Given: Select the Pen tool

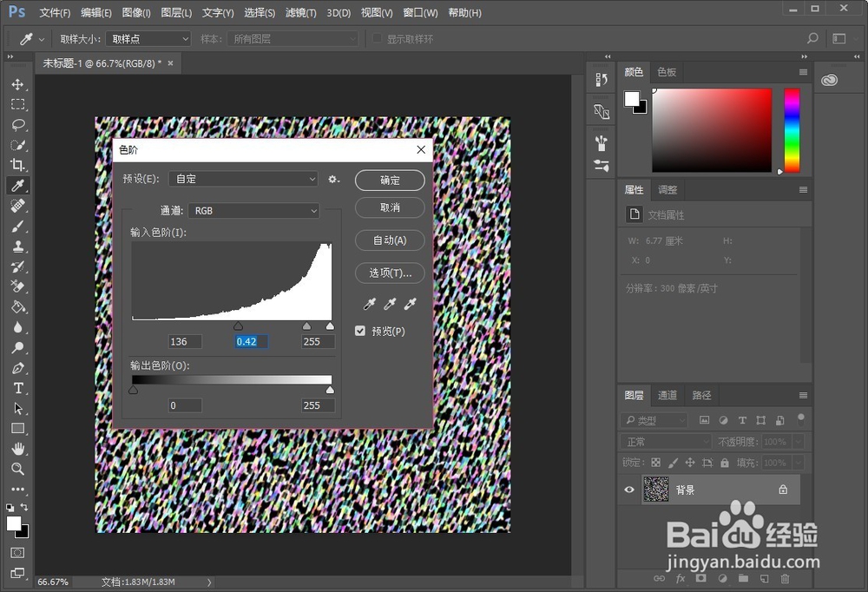Looking at the screenshot, I should point(17,368).
